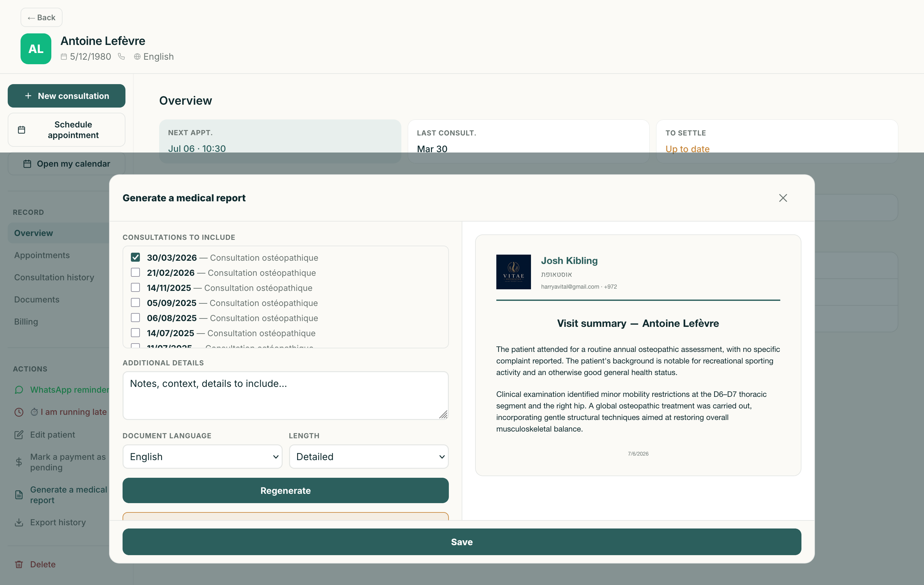This screenshot has height=585, width=924.
Task: Open Billing in the record menu
Action: coord(26,321)
